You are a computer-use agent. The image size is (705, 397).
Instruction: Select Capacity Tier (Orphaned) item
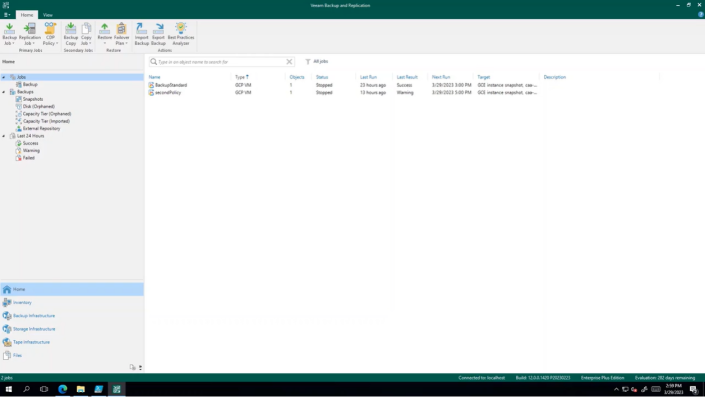click(x=47, y=114)
